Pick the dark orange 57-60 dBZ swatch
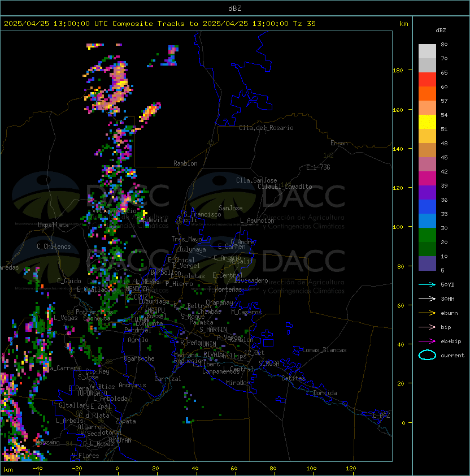The height and width of the screenshot is (476, 470). (427, 93)
